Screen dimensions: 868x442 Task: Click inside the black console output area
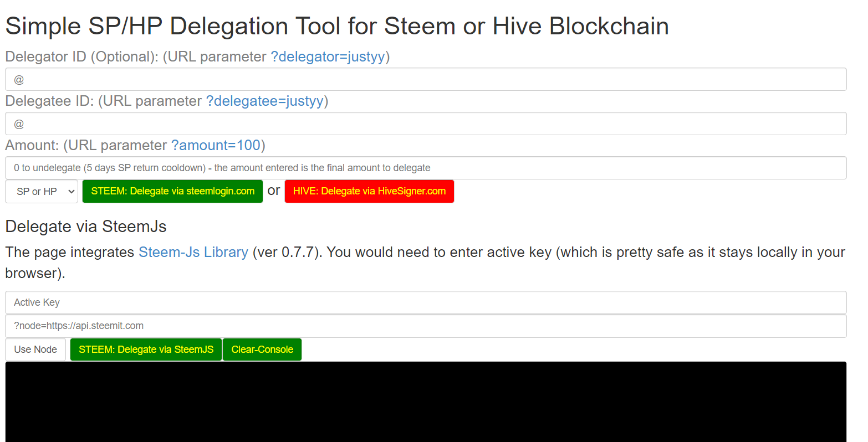[x=426, y=402]
